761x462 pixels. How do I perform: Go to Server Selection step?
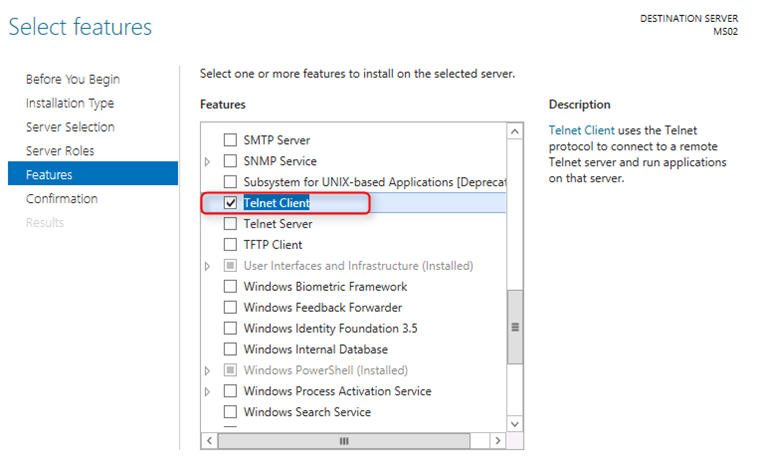coord(70,127)
